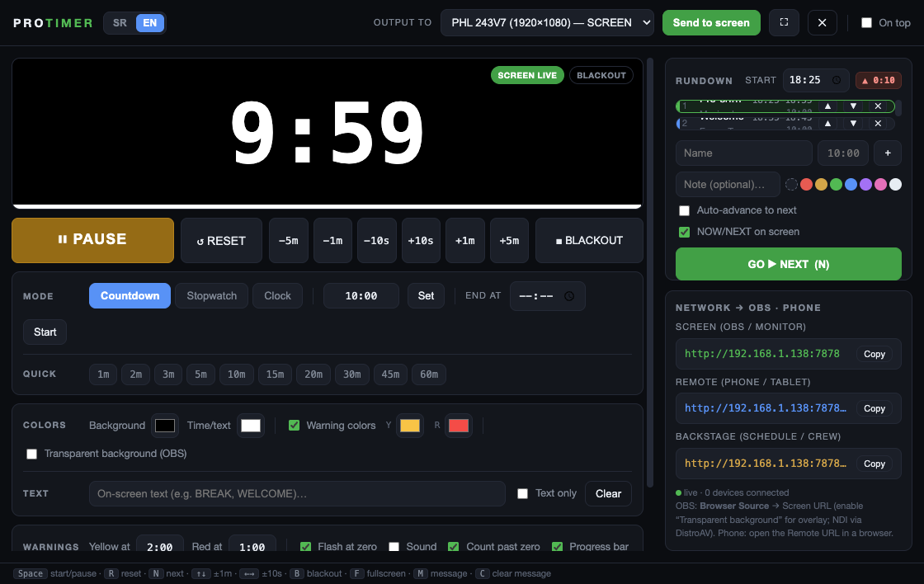The image size is (924, 584).
Task: Check the Text only option
Action: coord(523,494)
